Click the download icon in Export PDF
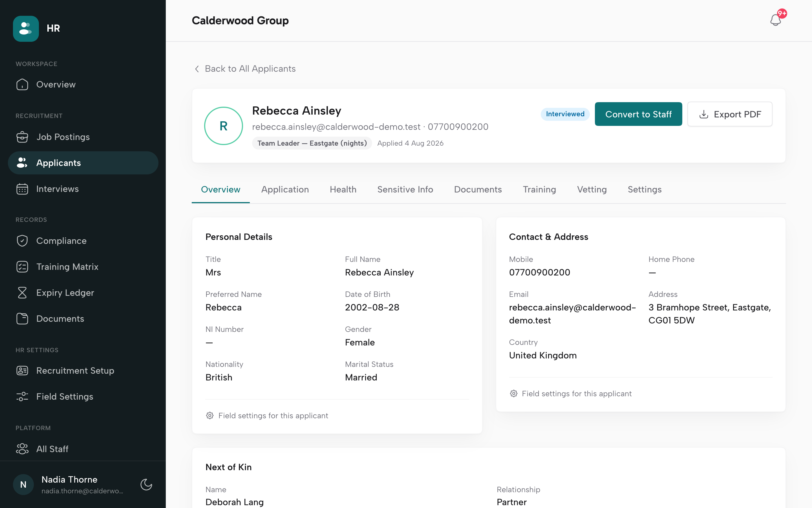The height and width of the screenshot is (508, 812). point(704,114)
